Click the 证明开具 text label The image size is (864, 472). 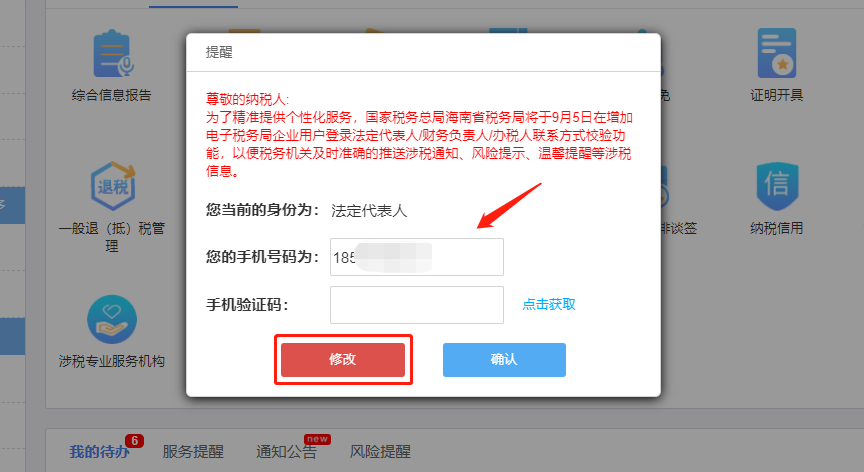pyautogui.click(x=777, y=95)
